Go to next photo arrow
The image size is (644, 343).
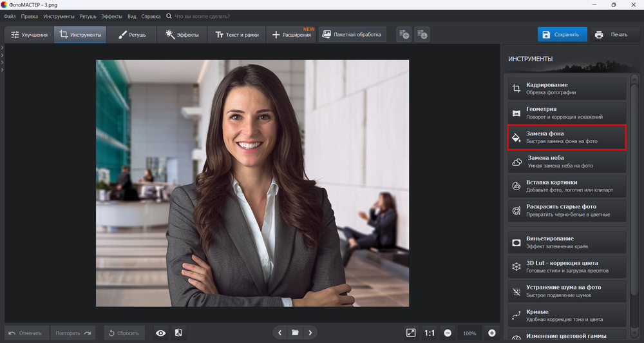point(310,333)
